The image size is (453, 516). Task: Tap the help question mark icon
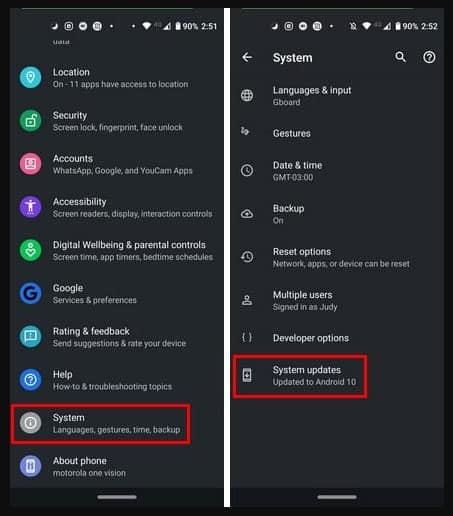coord(429,57)
